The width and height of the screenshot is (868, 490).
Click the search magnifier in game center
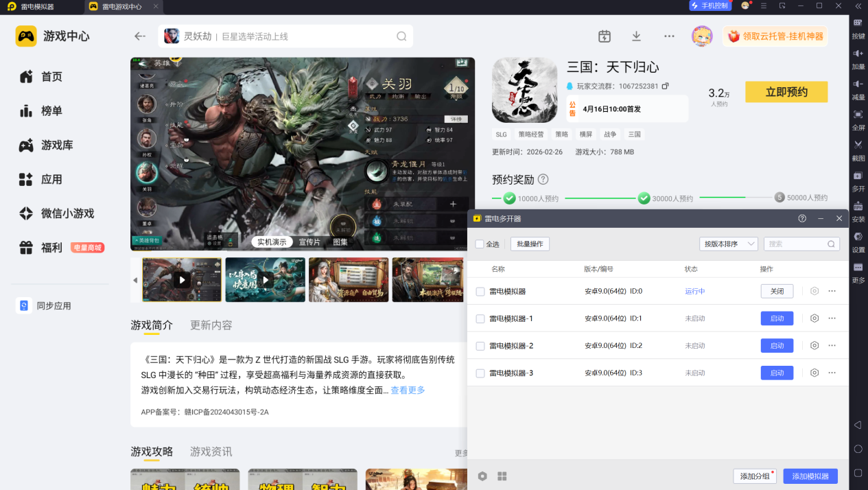(401, 36)
